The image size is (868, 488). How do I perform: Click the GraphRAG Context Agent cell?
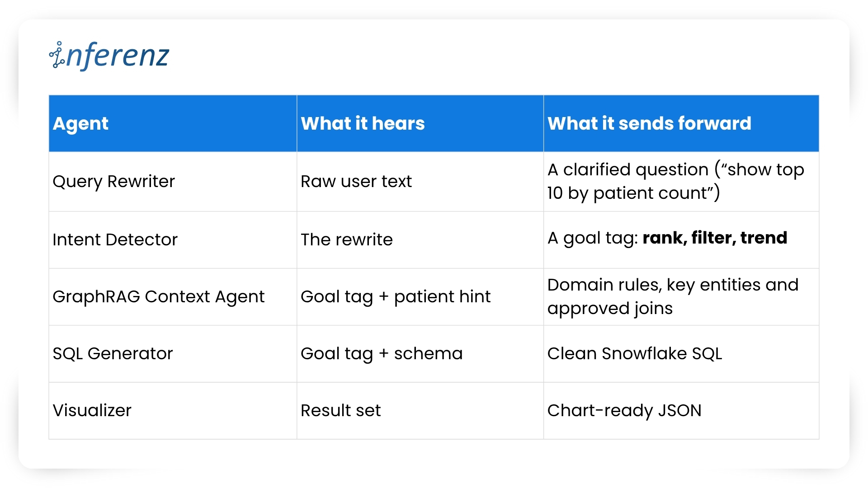click(173, 297)
